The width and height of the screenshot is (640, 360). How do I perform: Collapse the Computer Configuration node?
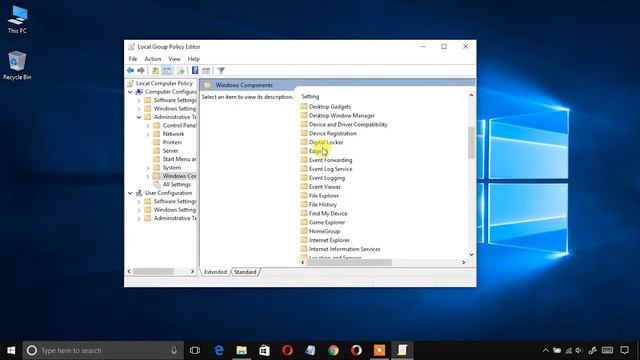click(130, 92)
